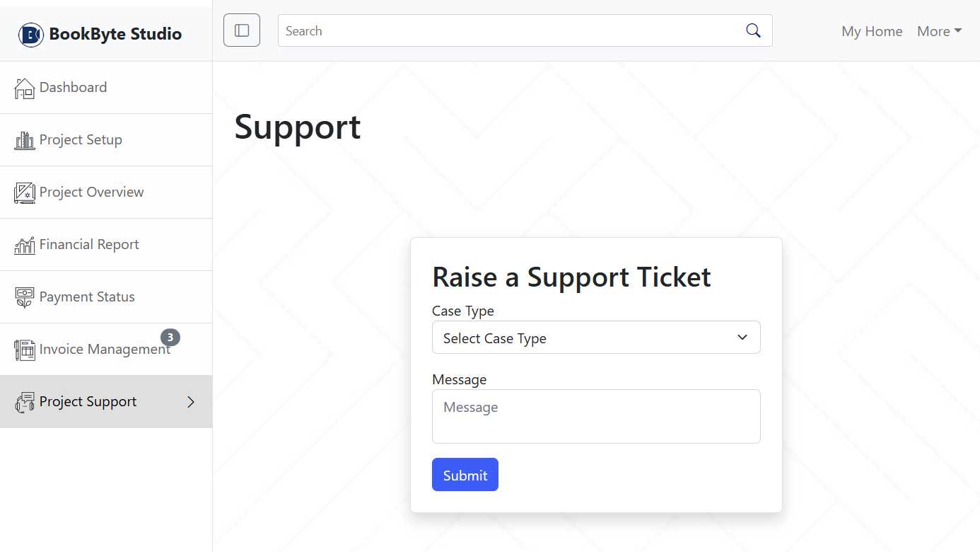Open the Select Case Type dropdown

click(x=595, y=338)
